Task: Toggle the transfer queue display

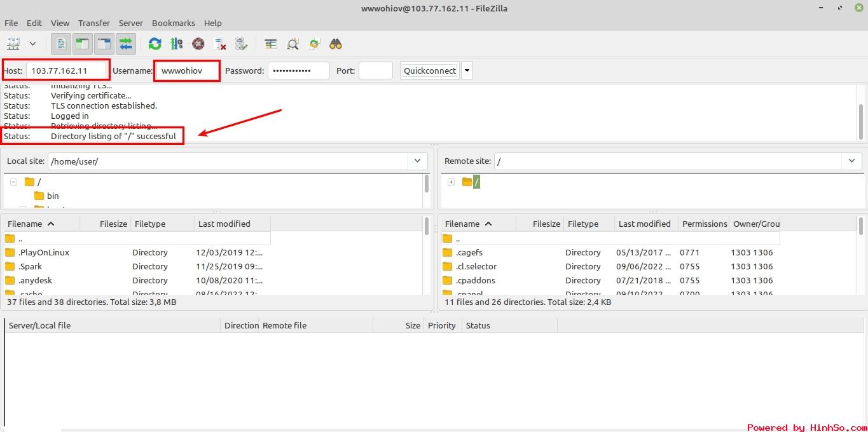Action: pyautogui.click(x=126, y=44)
